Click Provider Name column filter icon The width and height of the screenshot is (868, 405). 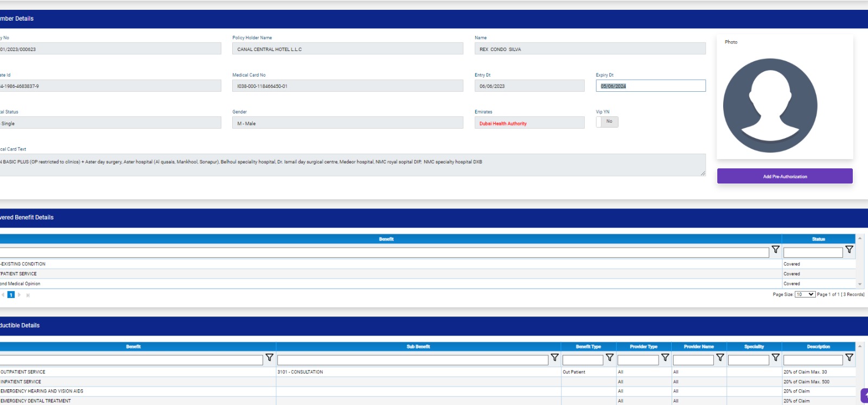click(720, 358)
